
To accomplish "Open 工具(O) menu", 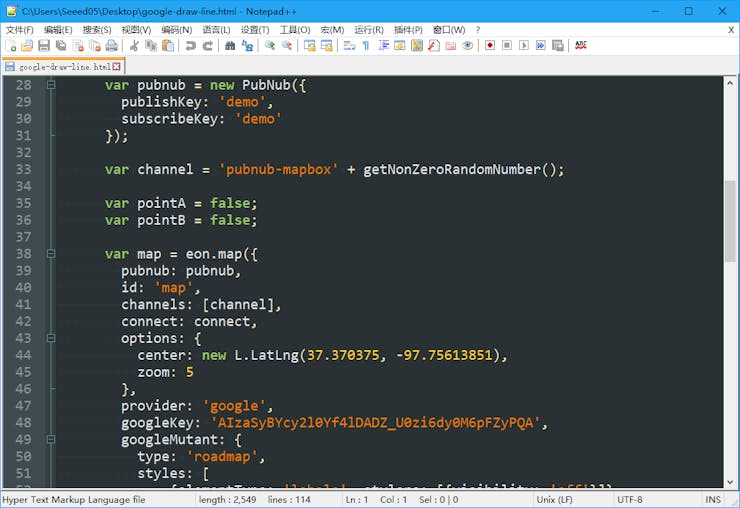I will 295,30.
